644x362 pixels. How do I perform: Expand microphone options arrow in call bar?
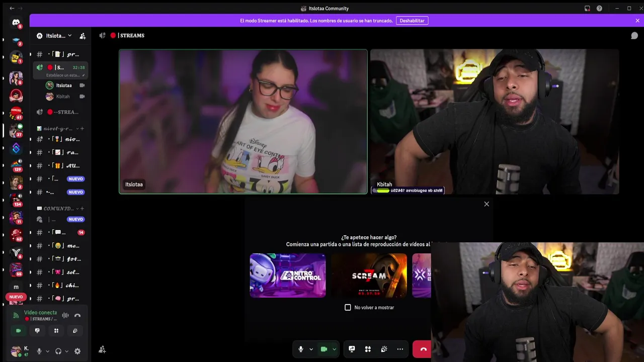point(311,349)
